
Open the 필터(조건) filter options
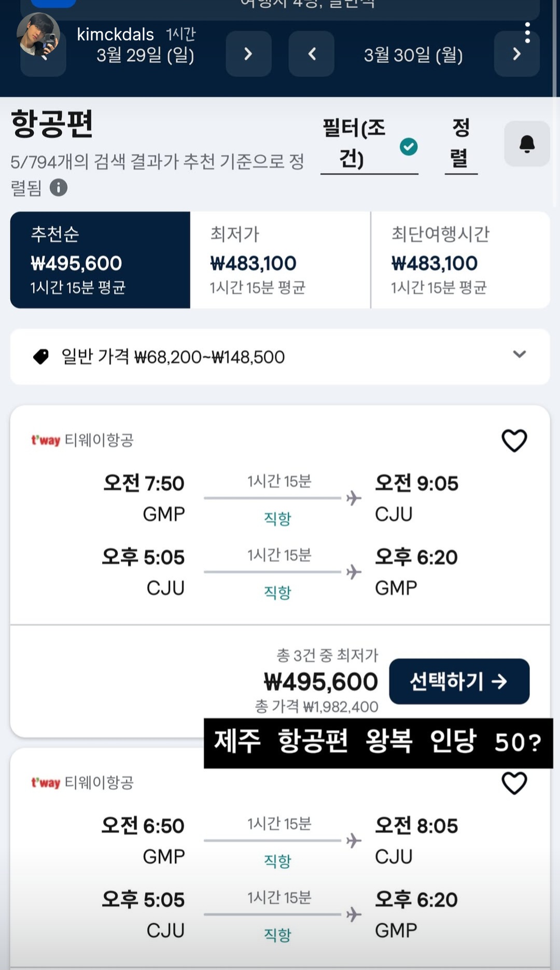pos(355,143)
